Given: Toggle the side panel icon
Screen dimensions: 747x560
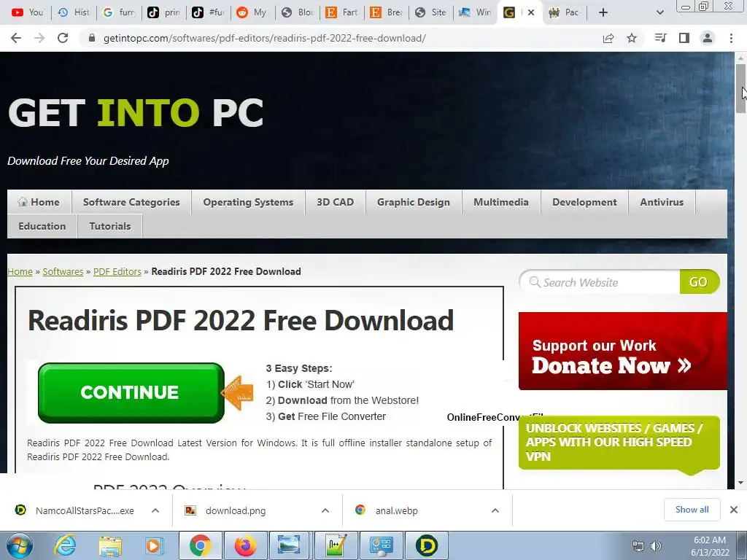Looking at the screenshot, I should click(x=684, y=38).
